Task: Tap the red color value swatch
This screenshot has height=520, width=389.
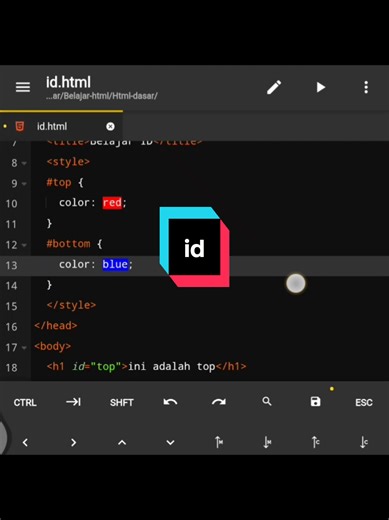Action: pyautogui.click(x=112, y=203)
